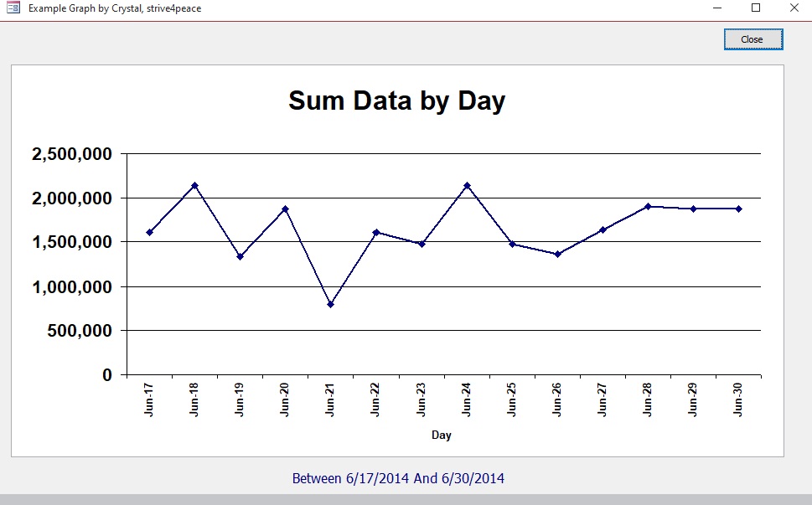This screenshot has height=505, width=812.
Task: Select the Jun-21 lowest data point marker
Action: (331, 304)
